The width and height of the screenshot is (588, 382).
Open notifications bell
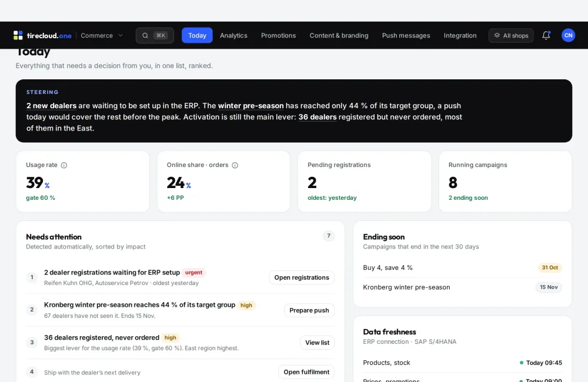click(x=546, y=35)
